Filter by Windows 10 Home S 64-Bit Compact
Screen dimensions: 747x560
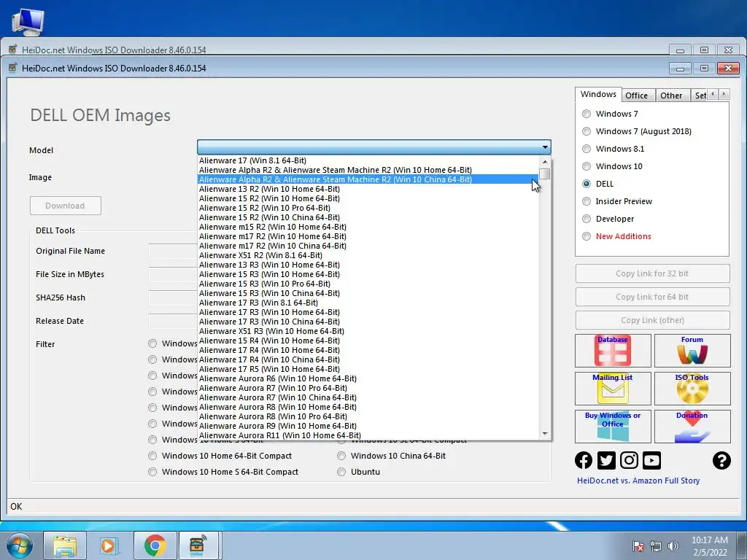pos(152,472)
